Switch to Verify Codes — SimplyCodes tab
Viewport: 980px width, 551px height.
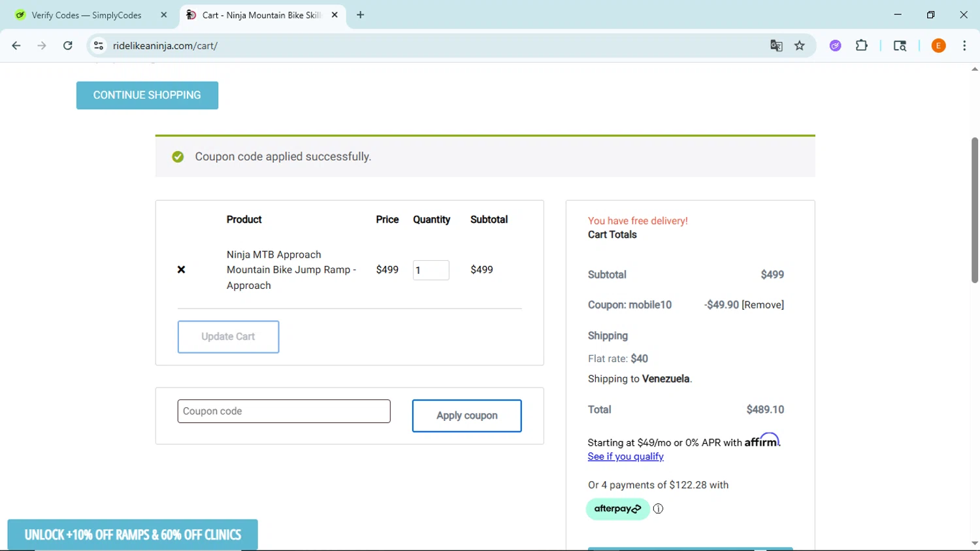[x=86, y=15]
